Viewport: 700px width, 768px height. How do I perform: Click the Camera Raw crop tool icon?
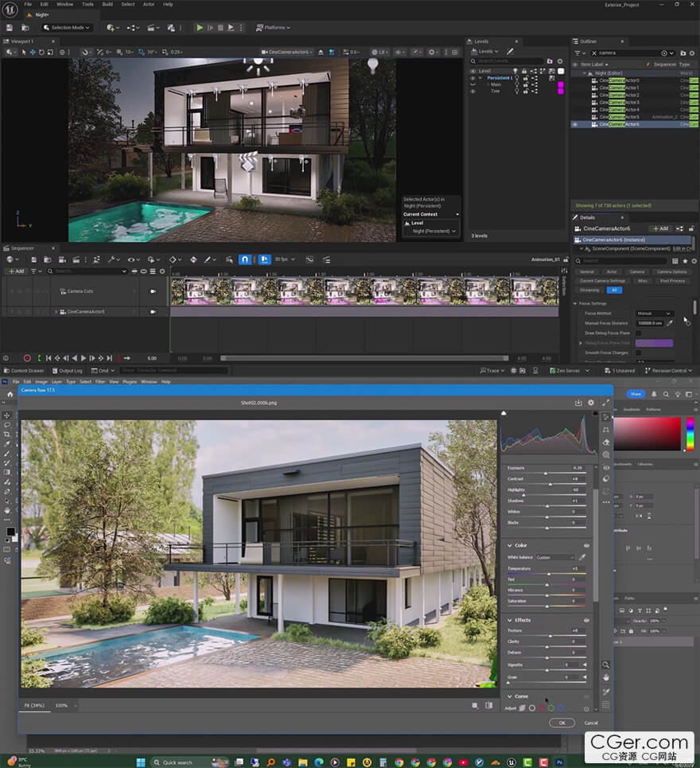606,430
